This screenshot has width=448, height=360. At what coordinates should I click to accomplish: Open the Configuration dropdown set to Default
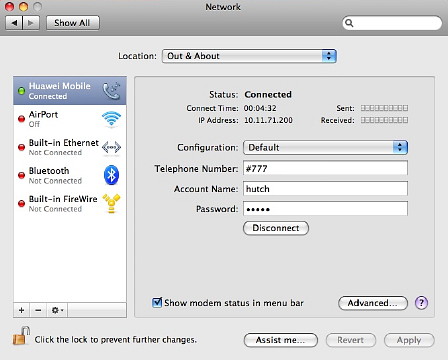(326, 147)
